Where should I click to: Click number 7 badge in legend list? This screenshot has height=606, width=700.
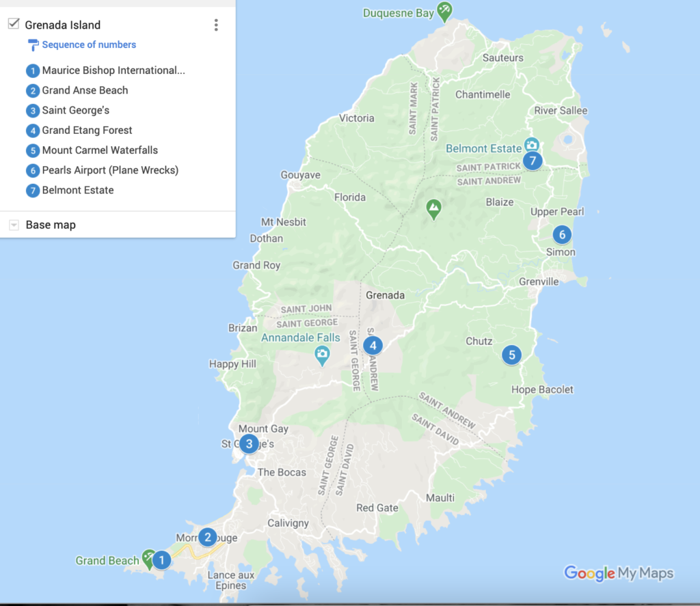pos(33,191)
